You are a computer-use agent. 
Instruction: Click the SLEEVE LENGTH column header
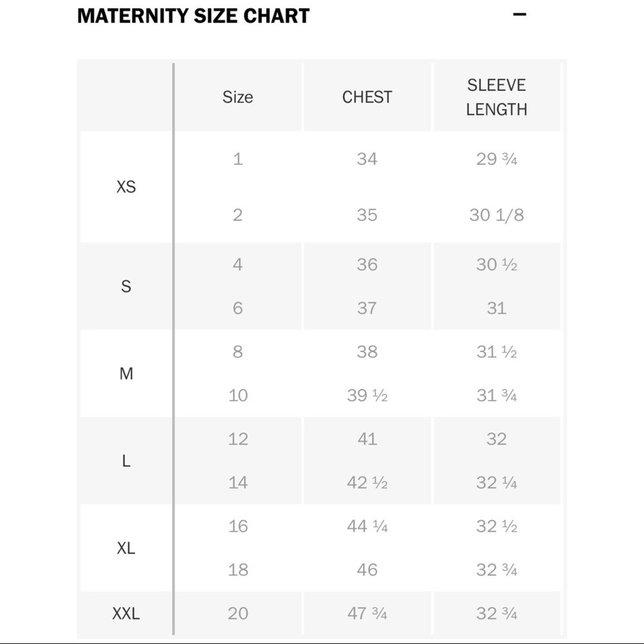pos(497,97)
